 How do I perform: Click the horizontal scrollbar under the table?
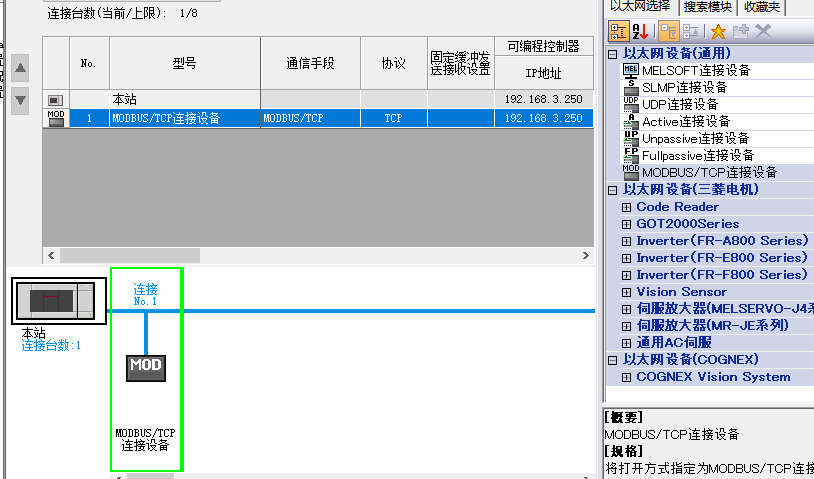pos(300,255)
